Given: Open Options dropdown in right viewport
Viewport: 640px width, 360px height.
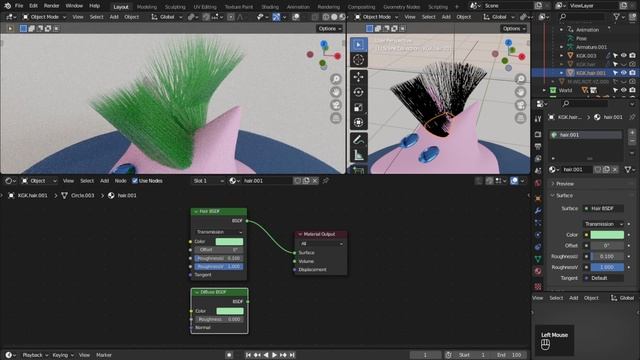Looking at the screenshot, I should coord(514,29).
